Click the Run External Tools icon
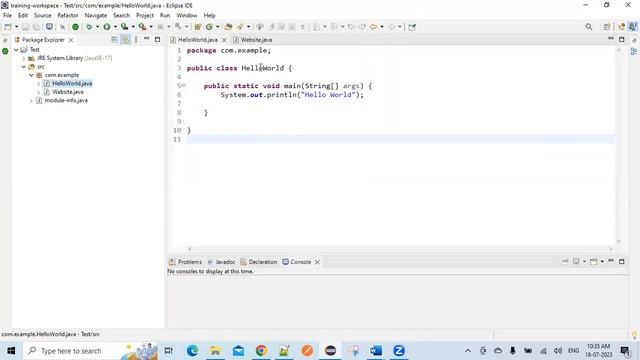 [142, 27]
